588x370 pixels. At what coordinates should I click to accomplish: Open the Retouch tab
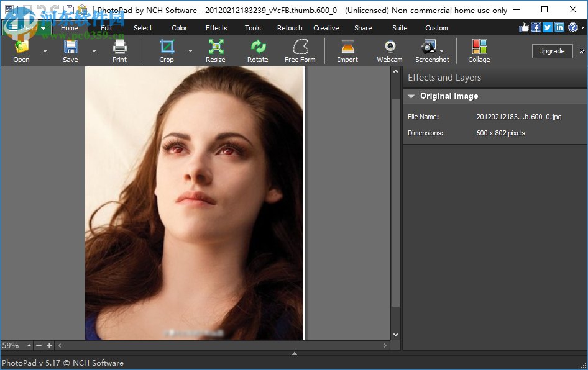click(290, 28)
